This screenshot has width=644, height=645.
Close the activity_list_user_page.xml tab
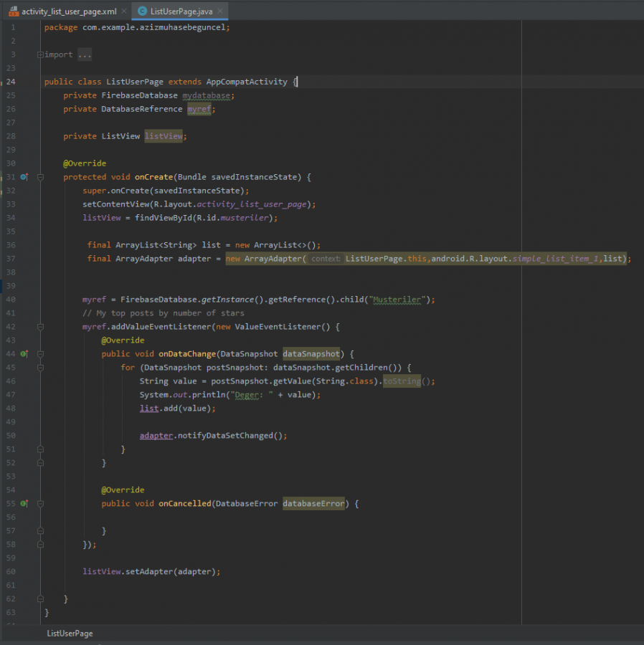(x=123, y=11)
